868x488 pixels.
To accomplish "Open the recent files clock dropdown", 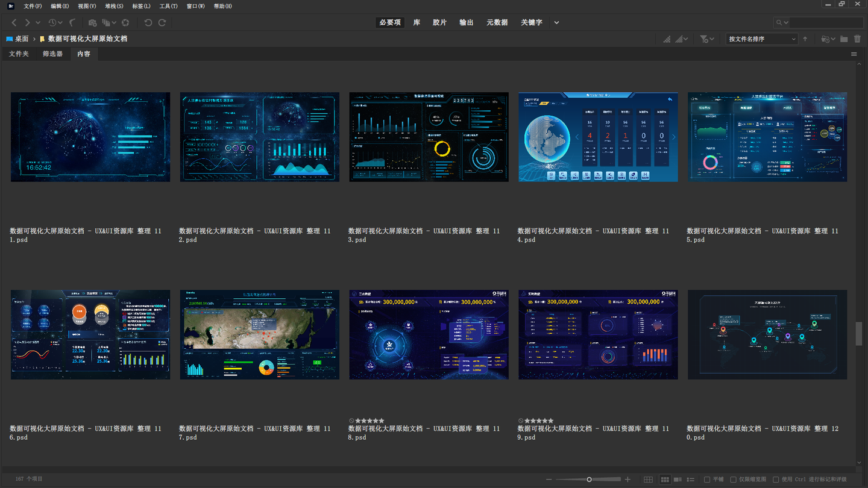I will [x=55, y=23].
